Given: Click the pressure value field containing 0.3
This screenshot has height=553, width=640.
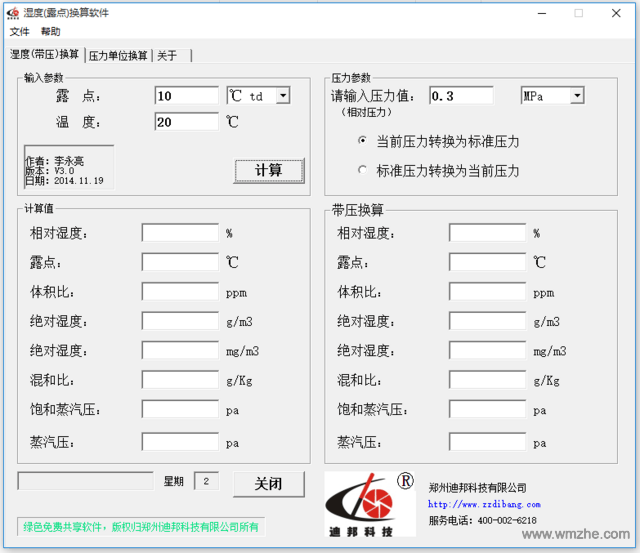Looking at the screenshot, I should [461, 96].
